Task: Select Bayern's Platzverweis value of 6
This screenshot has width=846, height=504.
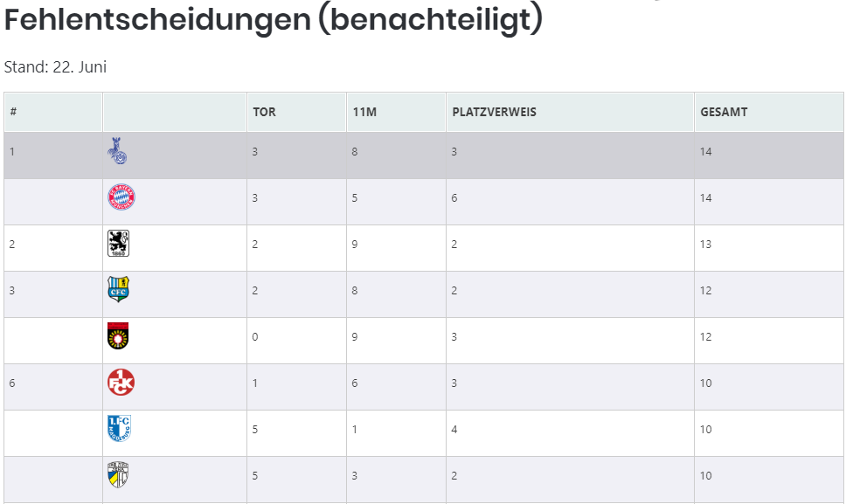Action: pos(454,198)
